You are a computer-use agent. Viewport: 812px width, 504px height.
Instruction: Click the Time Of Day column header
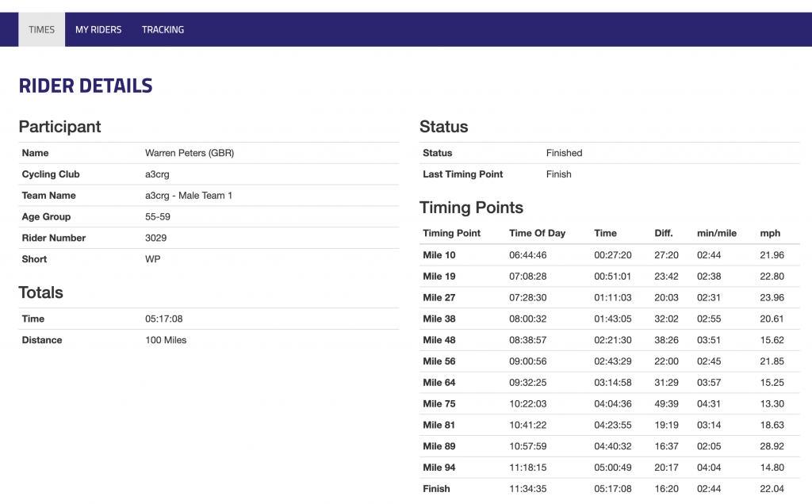pyautogui.click(x=537, y=233)
